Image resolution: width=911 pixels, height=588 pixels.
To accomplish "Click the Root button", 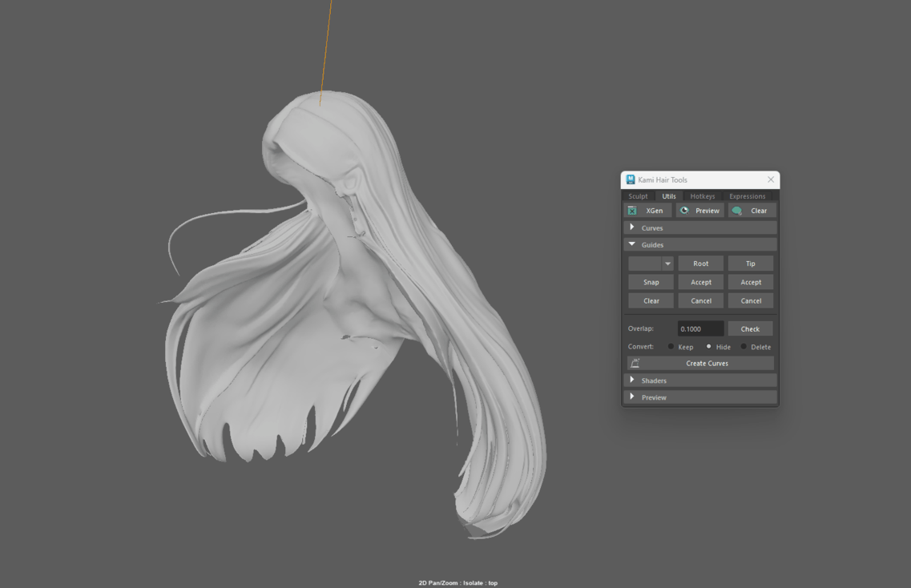I will point(701,264).
